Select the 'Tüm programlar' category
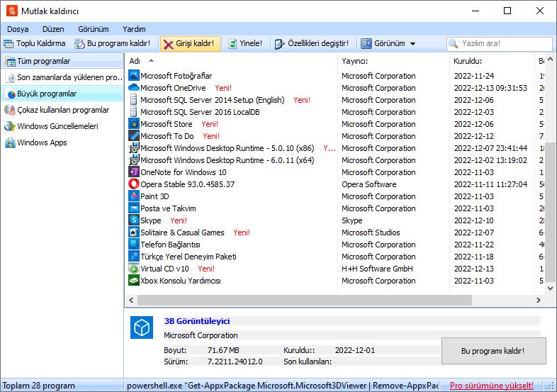The height and width of the screenshot is (392, 557). pyautogui.click(x=62, y=61)
